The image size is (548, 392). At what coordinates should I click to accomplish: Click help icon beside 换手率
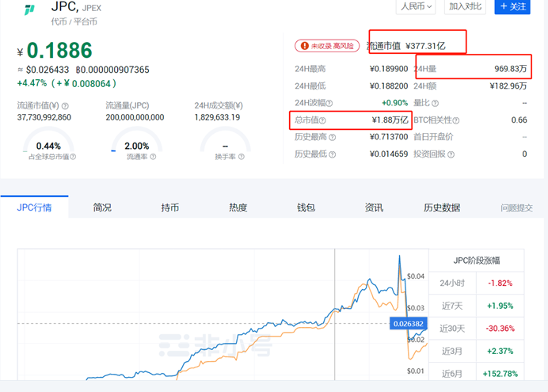coord(242,157)
